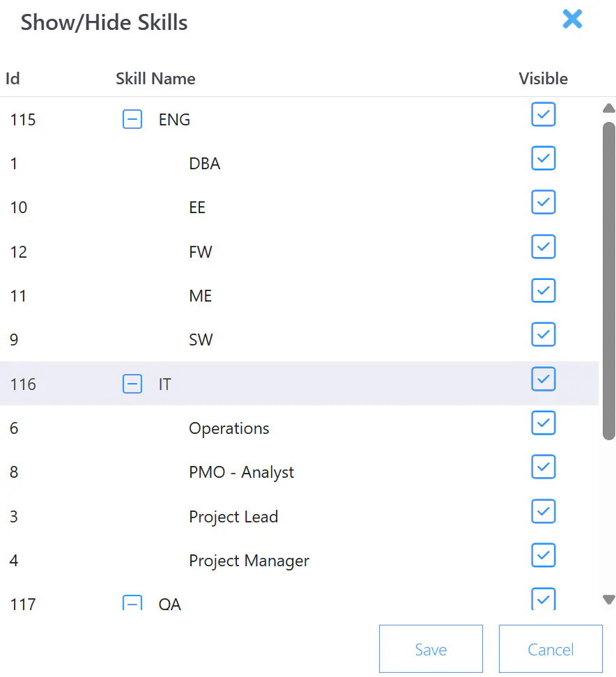Click Id value 11

18,296
